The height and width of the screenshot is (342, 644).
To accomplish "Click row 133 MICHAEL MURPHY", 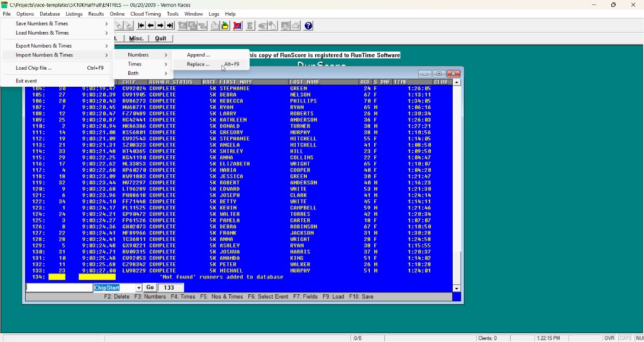I will (239, 271).
